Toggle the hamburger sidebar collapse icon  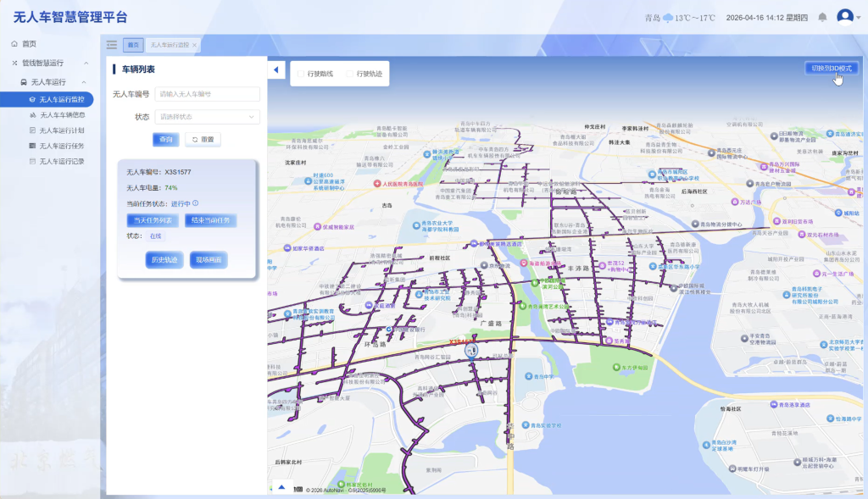(112, 45)
